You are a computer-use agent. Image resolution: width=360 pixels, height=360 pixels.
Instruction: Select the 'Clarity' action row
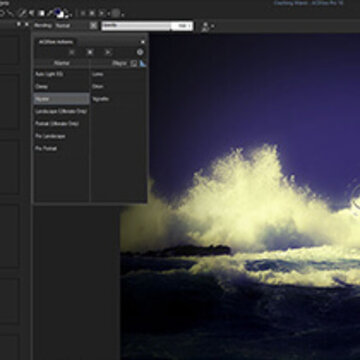(x=62, y=86)
